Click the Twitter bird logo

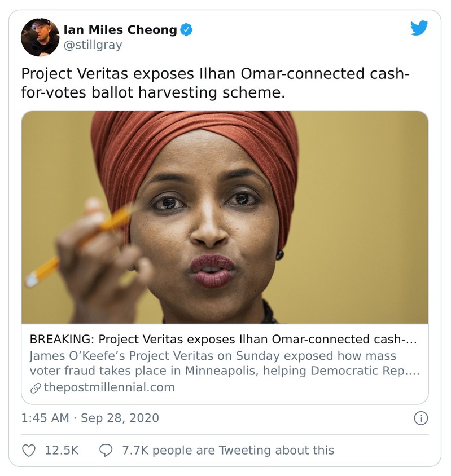point(419,28)
